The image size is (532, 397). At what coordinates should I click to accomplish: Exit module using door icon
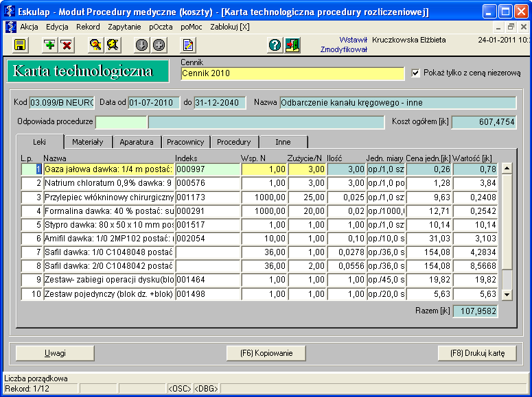point(292,45)
